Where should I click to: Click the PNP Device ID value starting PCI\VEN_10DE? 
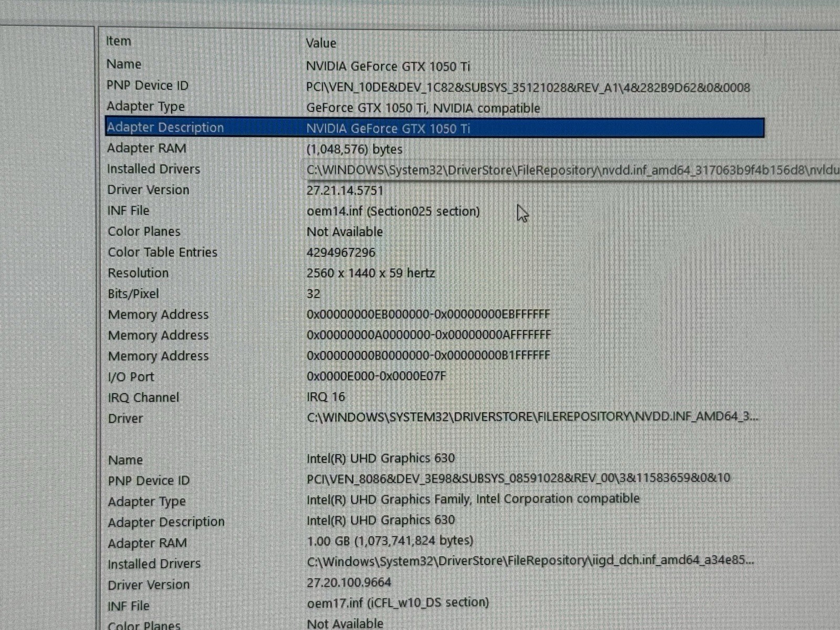pyautogui.click(x=528, y=88)
